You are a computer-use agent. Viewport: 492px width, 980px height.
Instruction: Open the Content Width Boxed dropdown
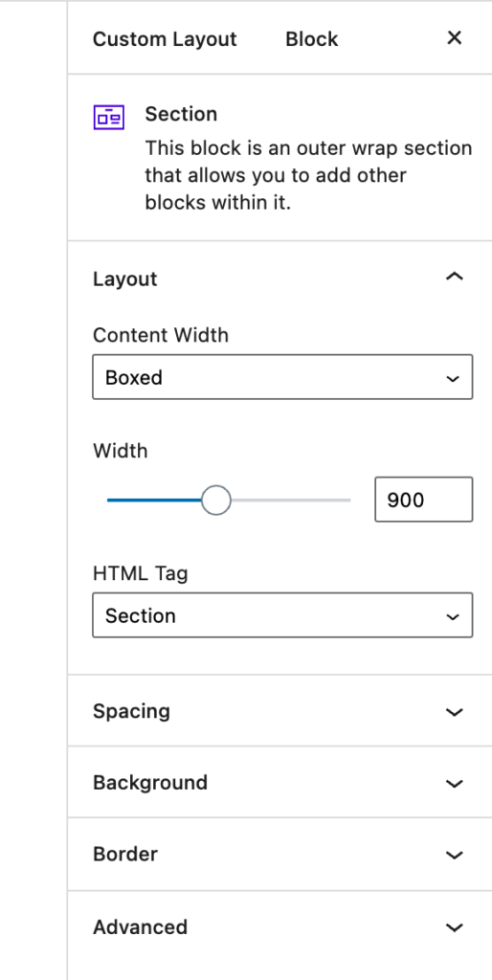point(282,377)
